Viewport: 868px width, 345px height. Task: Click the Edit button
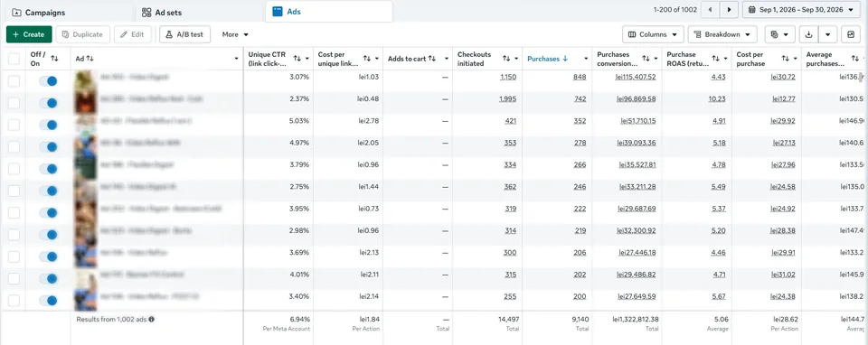point(133,34)
